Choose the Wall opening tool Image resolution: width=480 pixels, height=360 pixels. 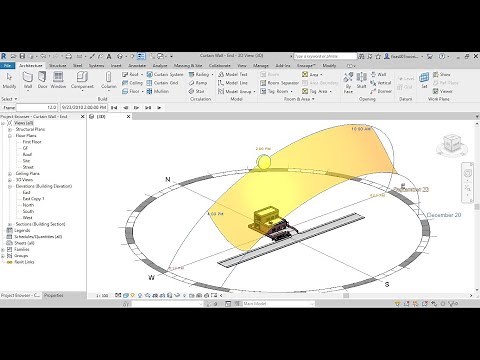378,74
